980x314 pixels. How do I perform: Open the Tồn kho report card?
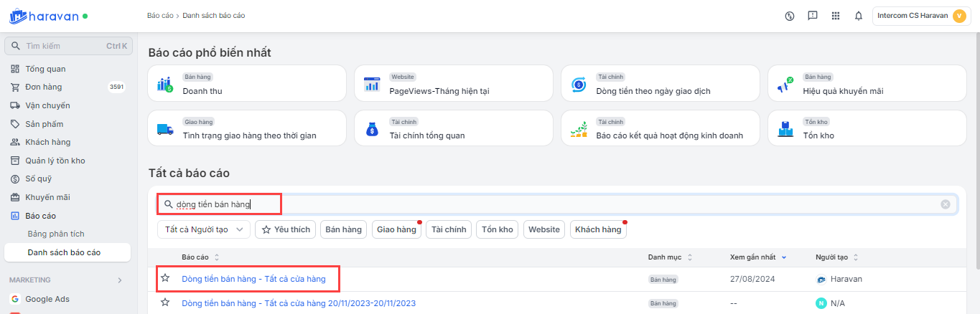click(x=867, y=128)
